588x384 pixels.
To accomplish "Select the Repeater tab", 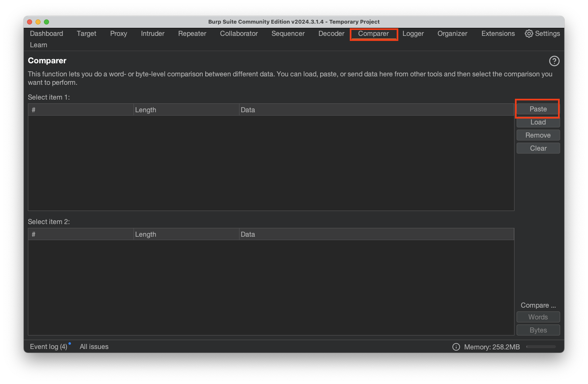I will 192,33.
